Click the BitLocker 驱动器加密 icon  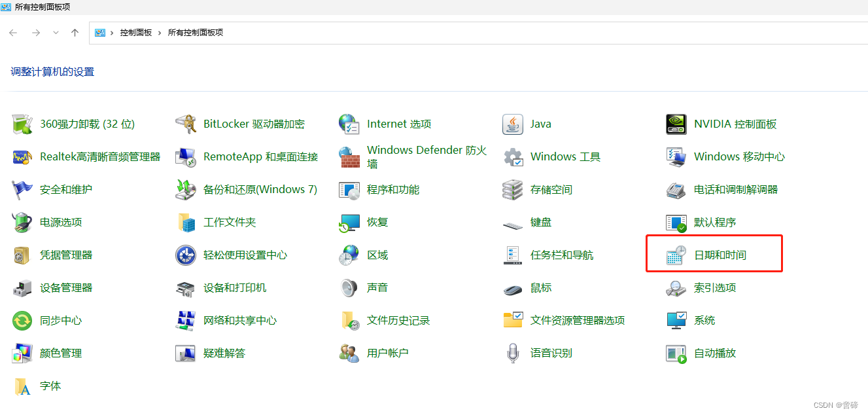[x=186, y=124]
